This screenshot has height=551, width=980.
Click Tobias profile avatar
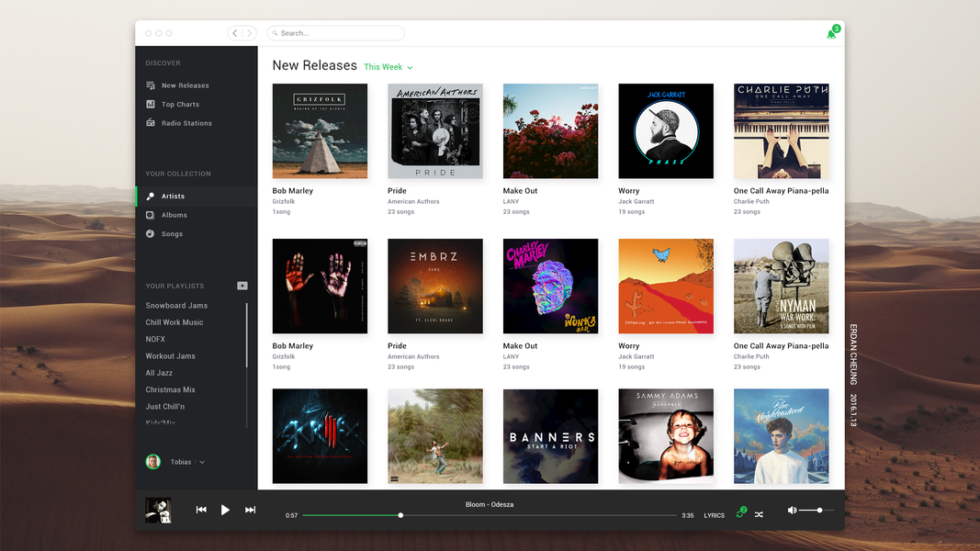153,462
